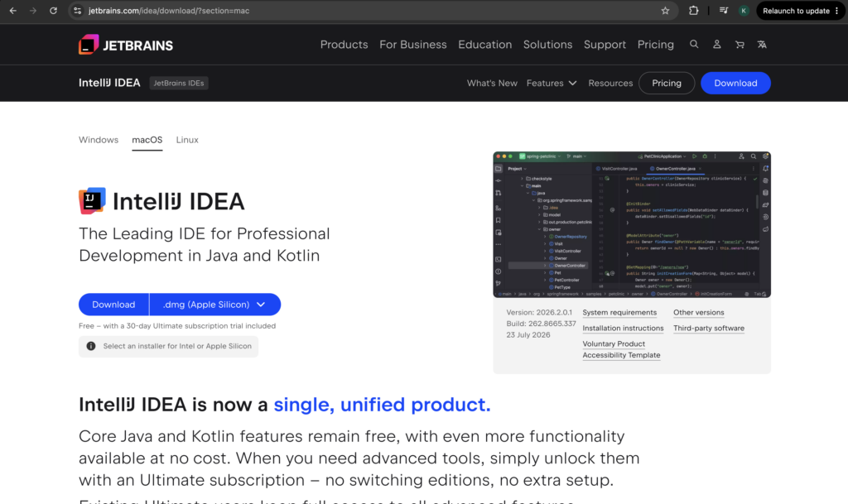Open Installation instructions link
This screenshot has width=848, height=504.
click(x=623, y=328)
